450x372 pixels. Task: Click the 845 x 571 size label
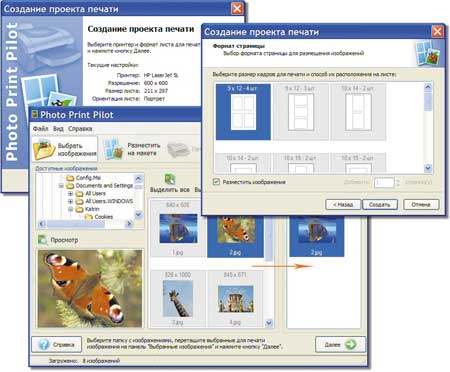pos(235,275)
